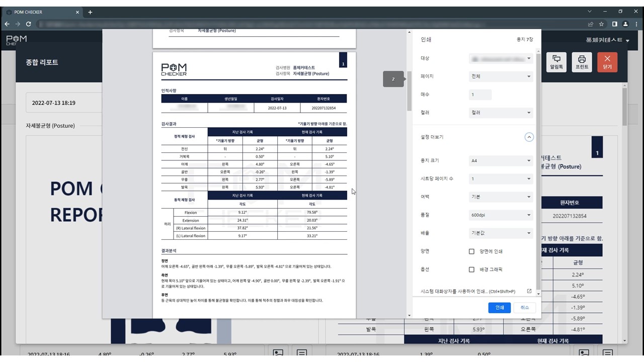Click the browser forward arrow
The image size is (644, 362).
point(18,24)
